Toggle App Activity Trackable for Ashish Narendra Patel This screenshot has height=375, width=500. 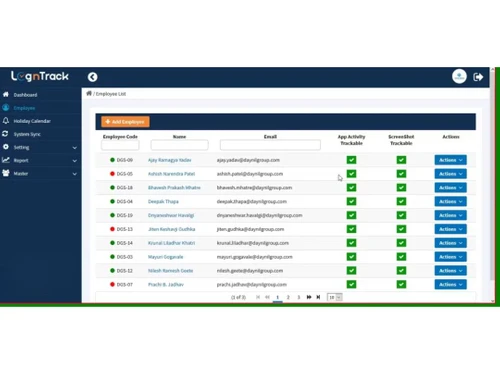point(351,174)
